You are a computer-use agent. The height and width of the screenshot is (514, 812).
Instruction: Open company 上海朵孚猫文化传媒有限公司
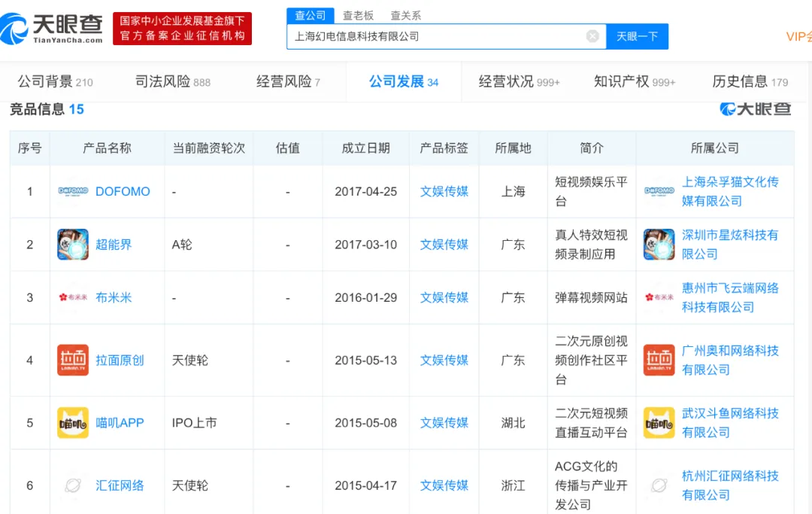730,191
